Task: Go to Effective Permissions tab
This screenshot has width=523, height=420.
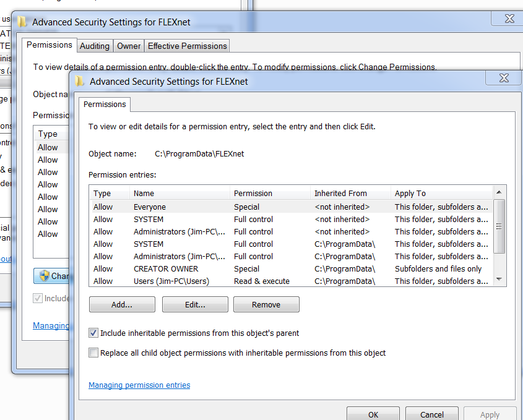Action: pos(187,46)
